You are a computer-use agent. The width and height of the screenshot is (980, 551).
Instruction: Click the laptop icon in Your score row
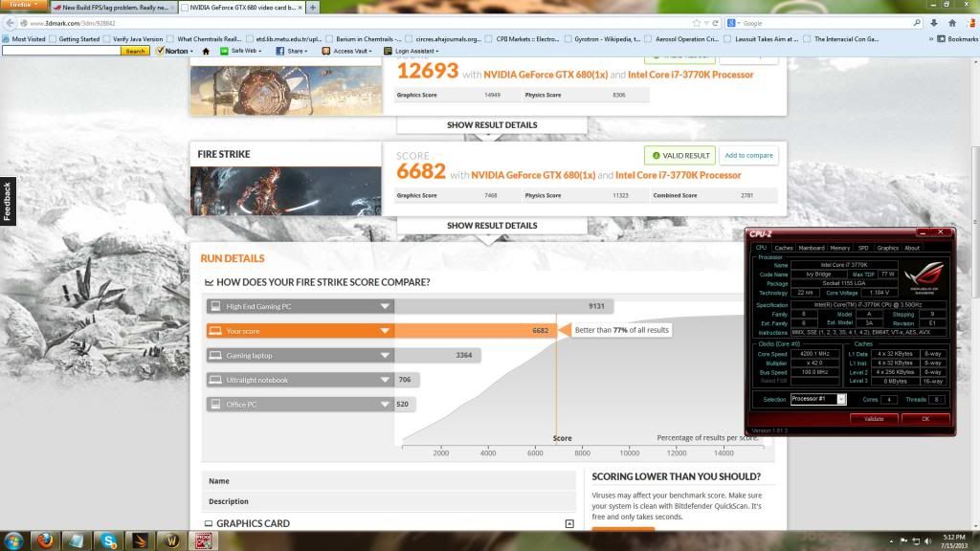215,330
